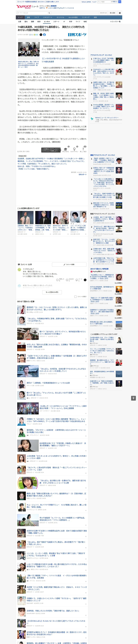138x644 pixels.
Task: Open the 岸井ゆきの DayDay recommended article thumbnail
Action: [61, 217]
